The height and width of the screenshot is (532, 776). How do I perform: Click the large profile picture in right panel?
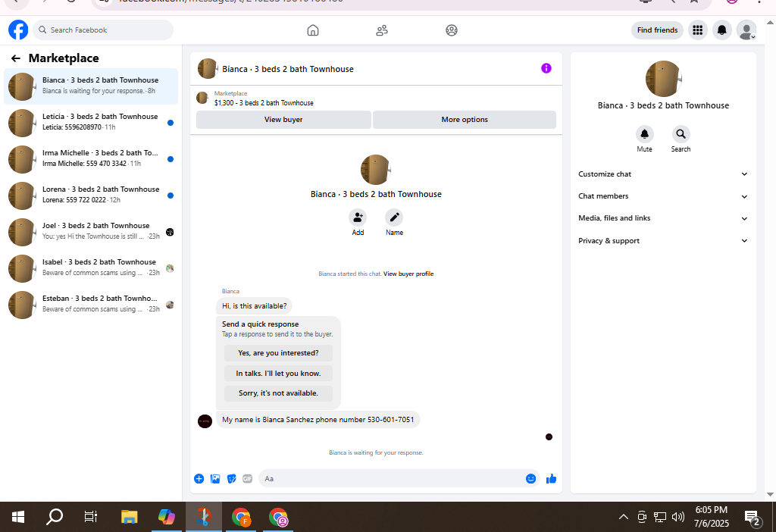(x=663, y=79)
